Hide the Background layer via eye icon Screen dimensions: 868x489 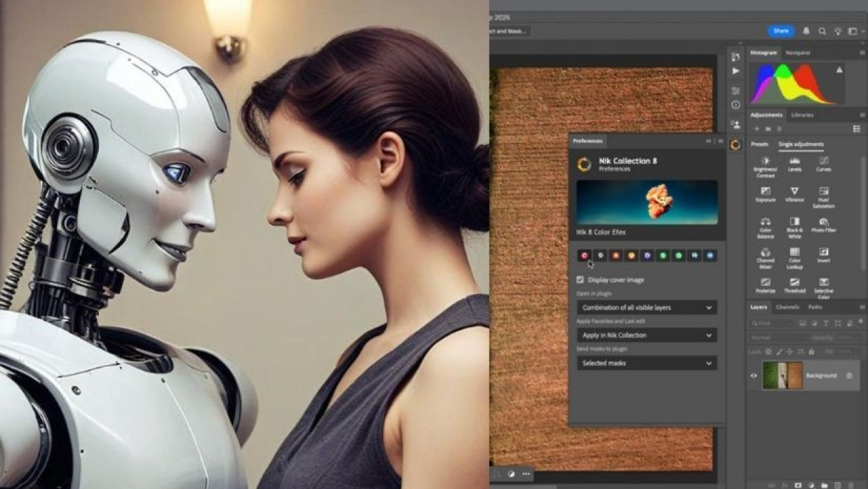coord(754,376)
